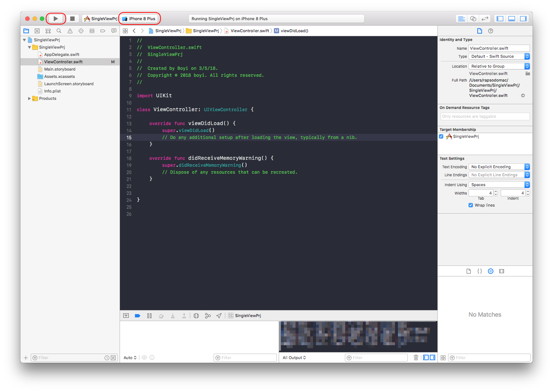Viewport: 553px width, 392px height.
Task: Click the Run (play) button
Action: coord(56,19)
